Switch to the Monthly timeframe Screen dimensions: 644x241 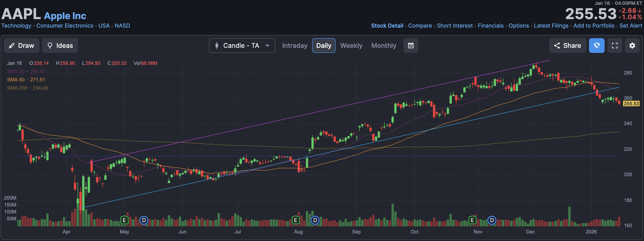pos(384,46)
